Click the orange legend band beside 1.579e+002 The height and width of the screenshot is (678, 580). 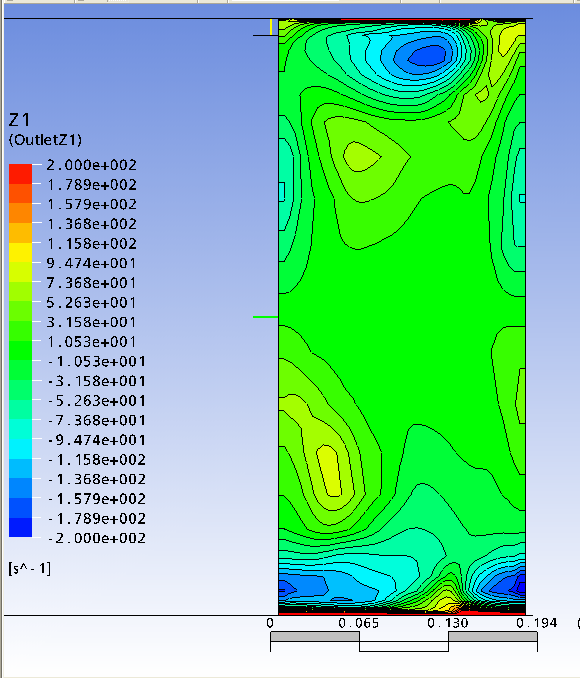tap(20, 213)
